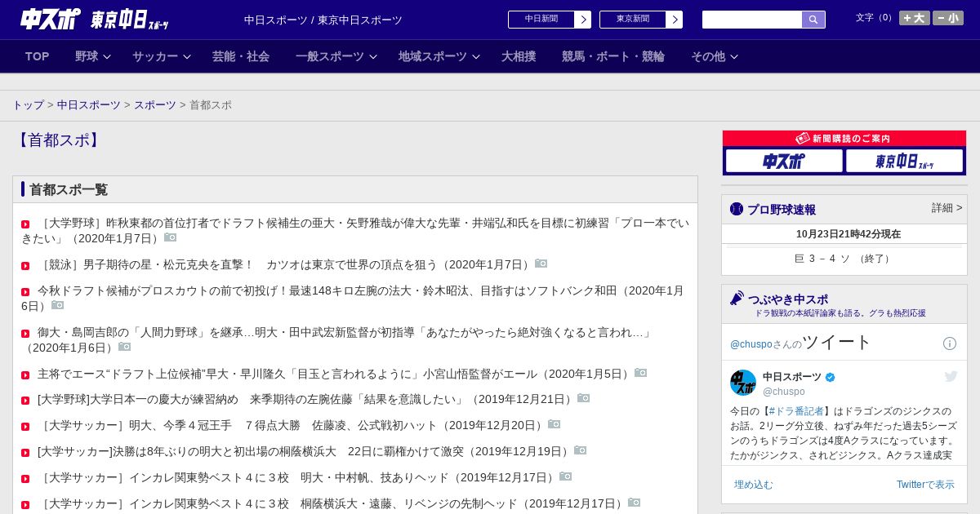Open the 東京新聞 link button

click(632, 20)
